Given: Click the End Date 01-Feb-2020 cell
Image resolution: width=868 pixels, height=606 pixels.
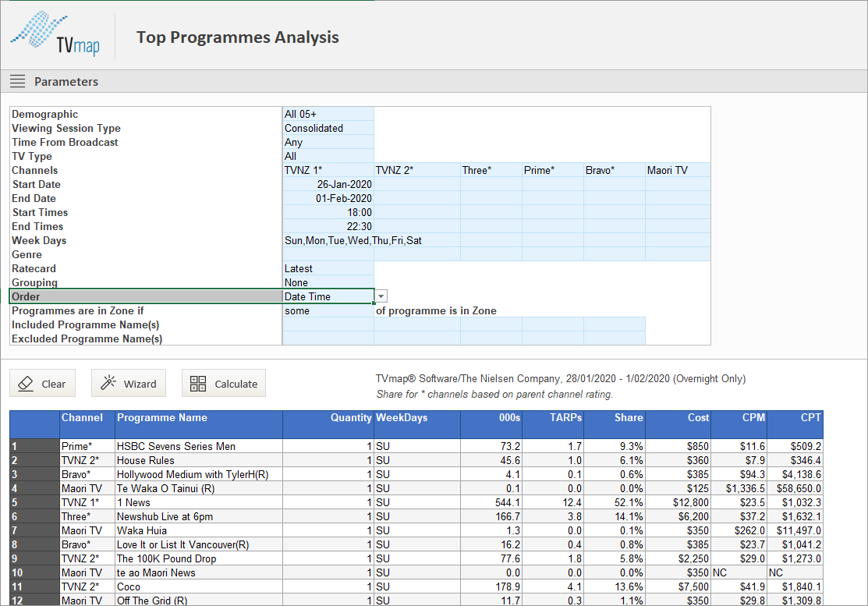Looking at the screenshot, I should 328,198.
